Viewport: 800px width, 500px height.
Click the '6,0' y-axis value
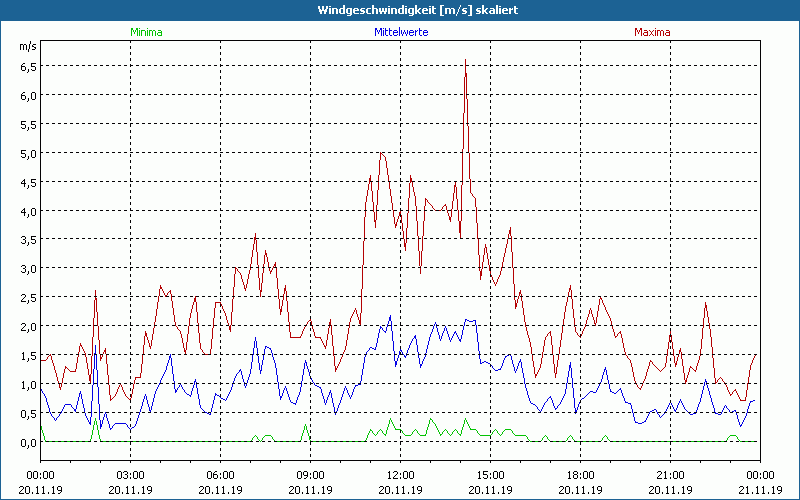click(x=29, y=96)
